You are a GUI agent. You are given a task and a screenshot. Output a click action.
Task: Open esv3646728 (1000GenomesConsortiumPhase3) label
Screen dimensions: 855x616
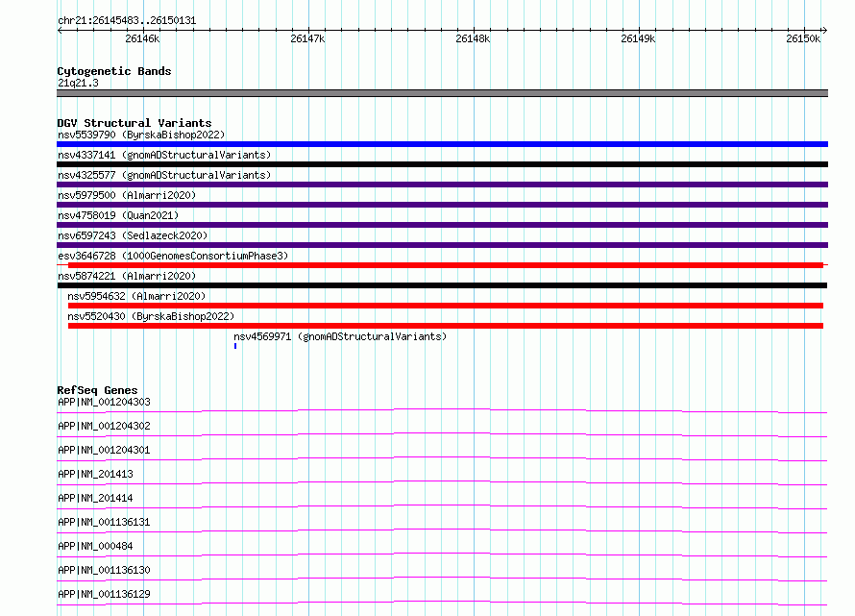coord(173,256)
